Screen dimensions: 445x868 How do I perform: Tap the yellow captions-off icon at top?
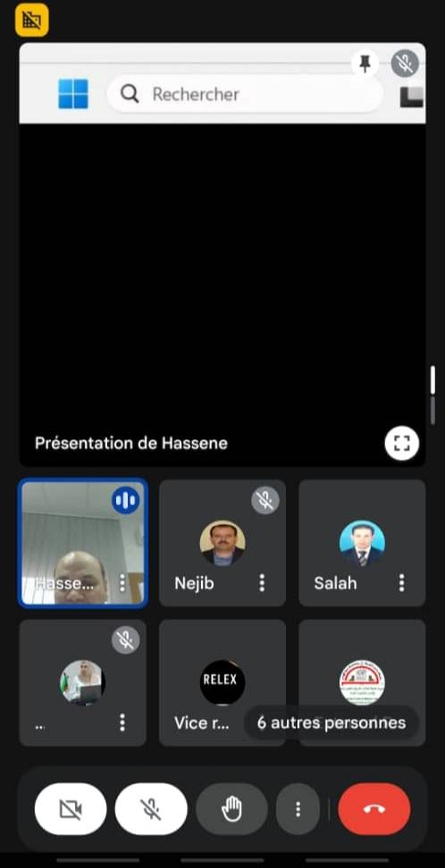pos(32,20)
